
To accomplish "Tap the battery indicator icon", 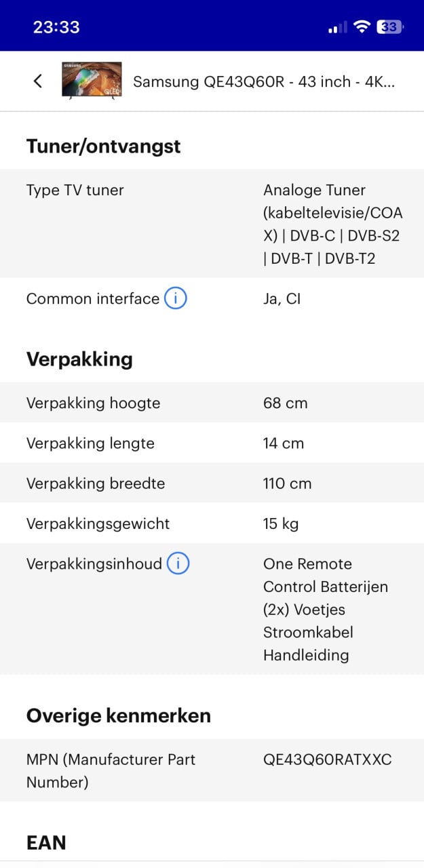I will [391, 26].
